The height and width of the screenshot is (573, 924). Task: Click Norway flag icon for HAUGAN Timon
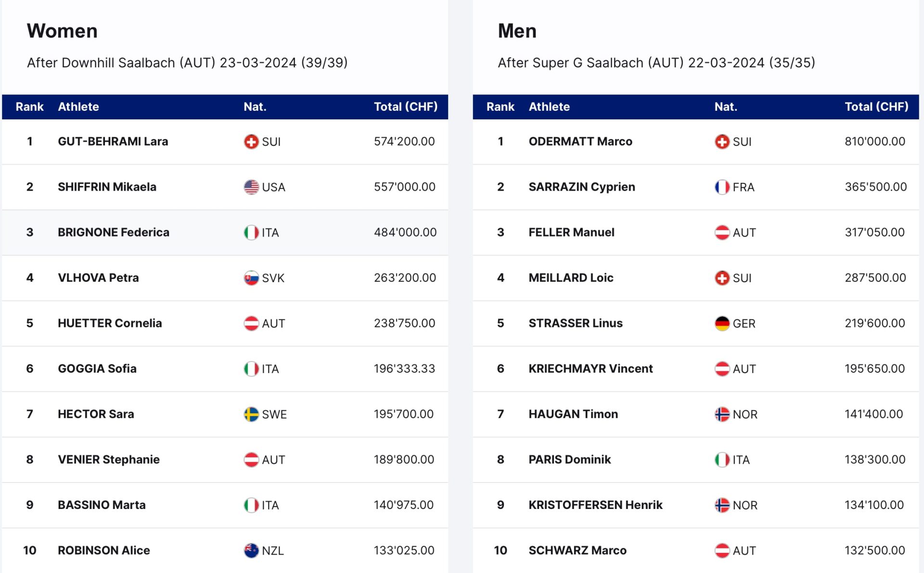coord(722,414)
